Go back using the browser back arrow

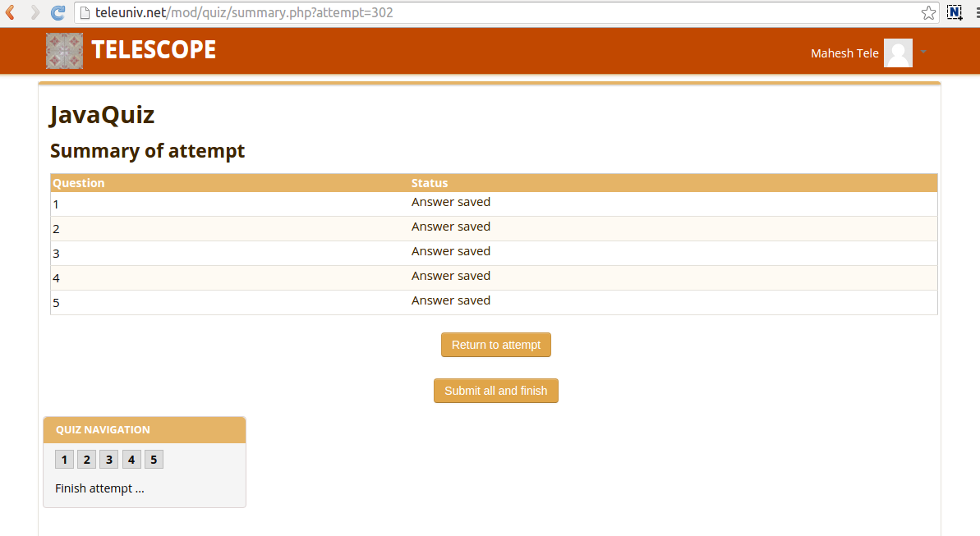(11, 12)
